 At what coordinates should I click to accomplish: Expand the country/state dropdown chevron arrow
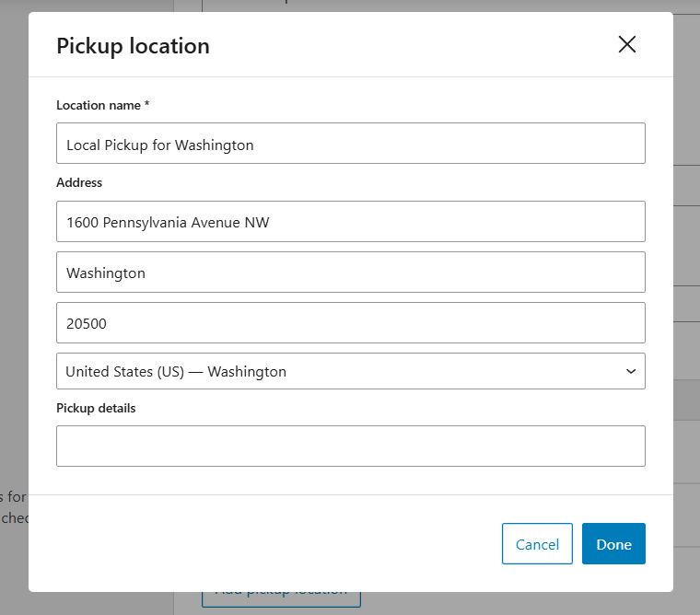coord(631,371)
